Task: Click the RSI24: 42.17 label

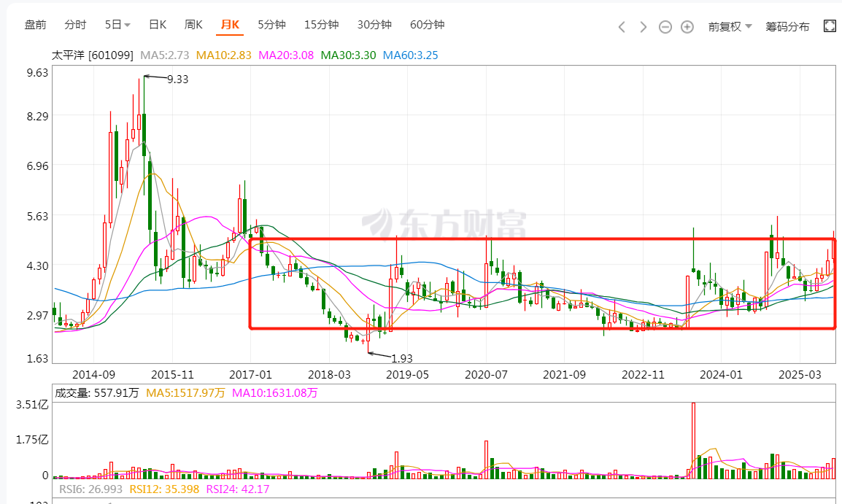Action: pos(237,489)
